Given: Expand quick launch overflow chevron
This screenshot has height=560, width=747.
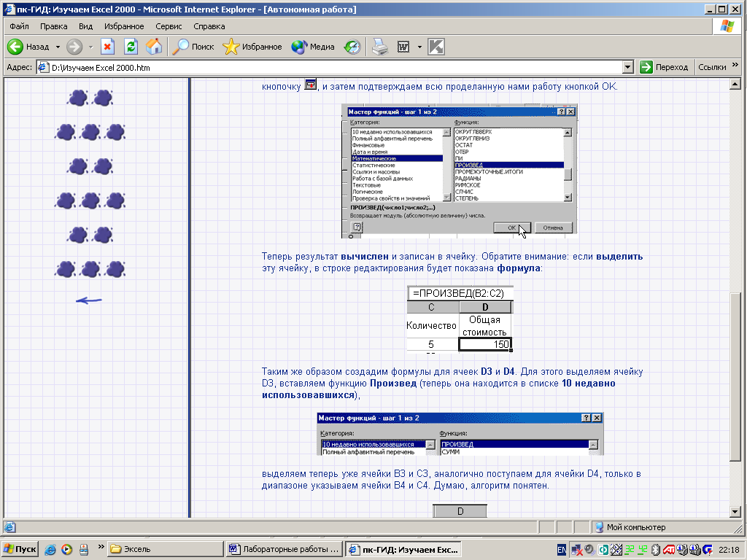Looking at the screenshot, I should click(101, 547).
